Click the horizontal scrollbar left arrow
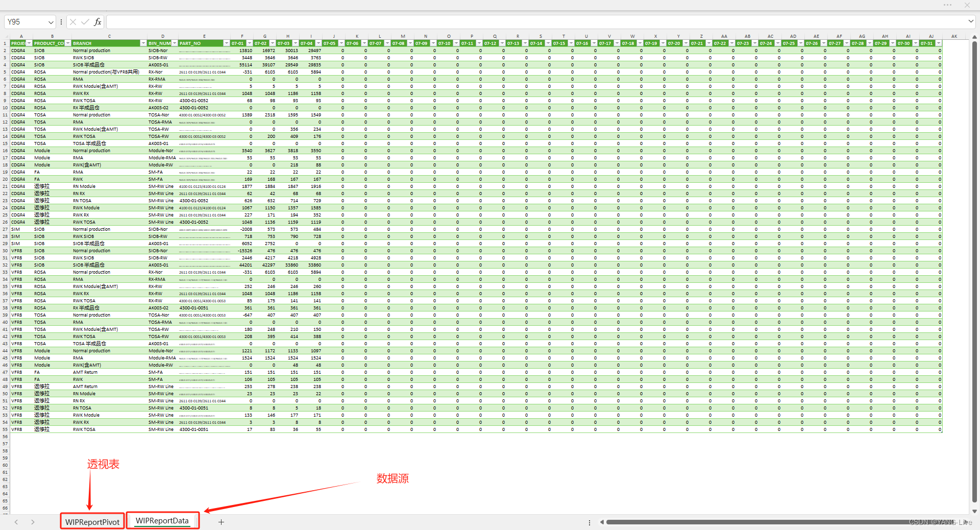This screenshot has width=980, height=530. tap(602, 522)
